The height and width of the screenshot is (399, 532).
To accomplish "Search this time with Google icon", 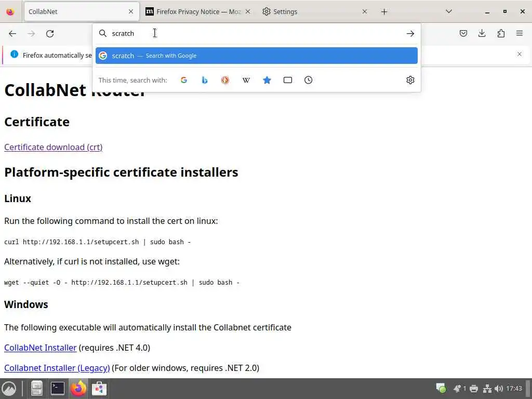I will (x=184, y=80).
